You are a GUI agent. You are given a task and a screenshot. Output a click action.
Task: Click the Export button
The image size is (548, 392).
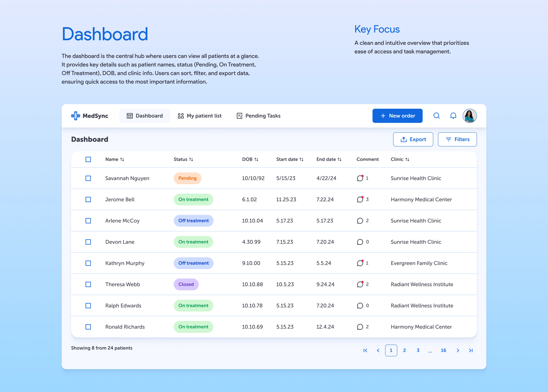tap(413, 139)
